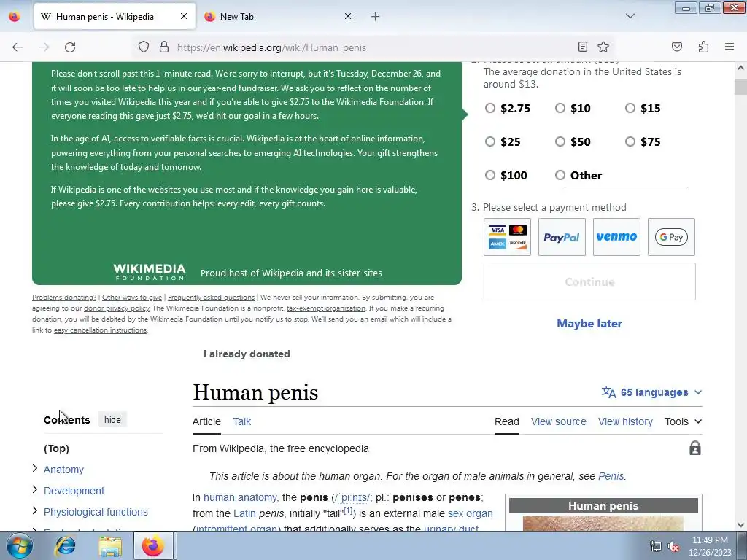This screenshot has width=747, height=560.
Task: Close the Human penis Wikipedia tab
Action: tap(184, 16)
